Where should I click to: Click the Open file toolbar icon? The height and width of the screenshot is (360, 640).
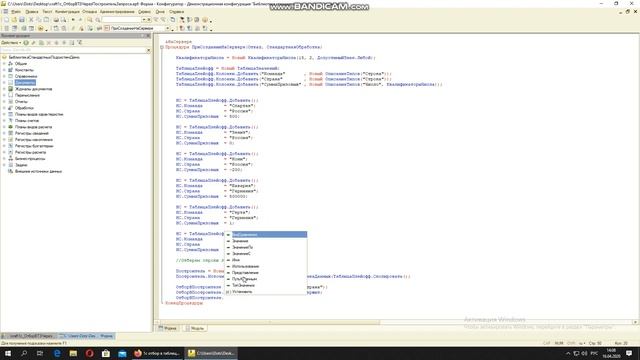point(14,20)
